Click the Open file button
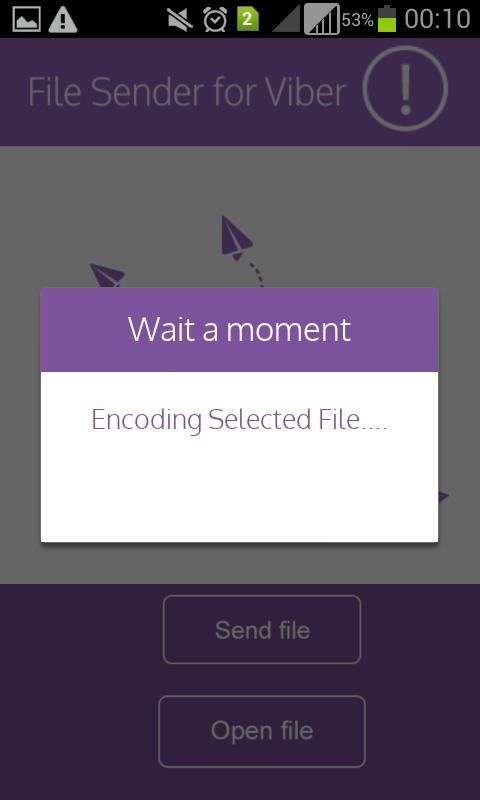480x800 pixels. coord(262,731)
